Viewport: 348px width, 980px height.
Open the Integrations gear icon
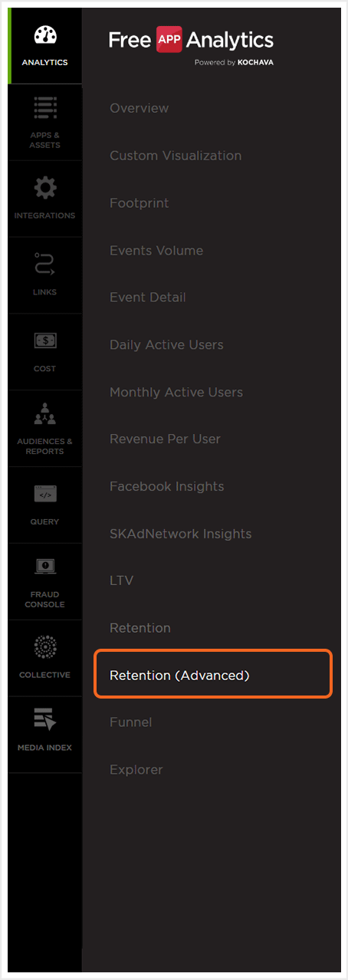tap(45, 188)
